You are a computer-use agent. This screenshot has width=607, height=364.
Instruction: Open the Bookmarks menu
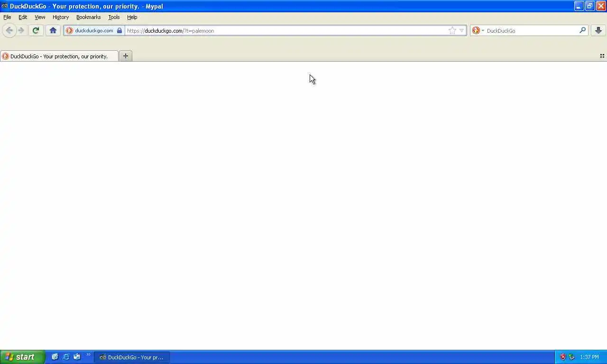pos(88,17)
